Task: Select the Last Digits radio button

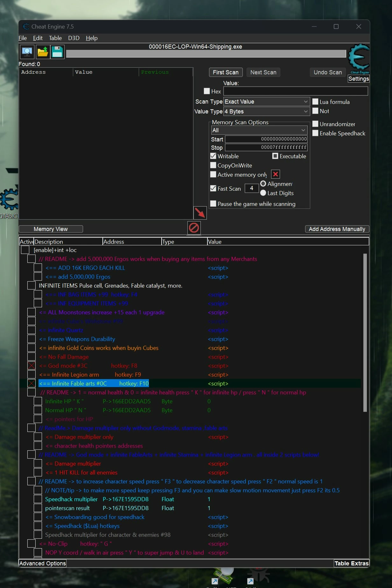Action: pyautogui.click(x=263, y=193)
